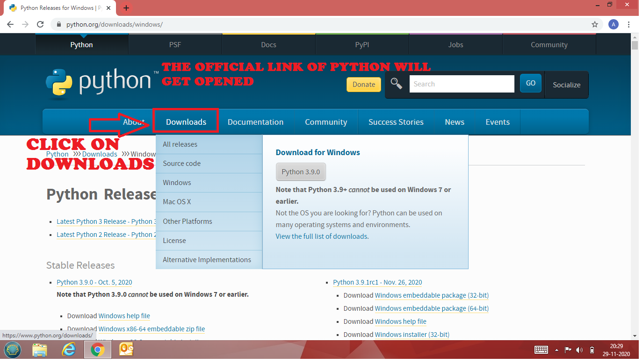Reload the current page
Screen dimensions: 643x364
tap(40, 24)
